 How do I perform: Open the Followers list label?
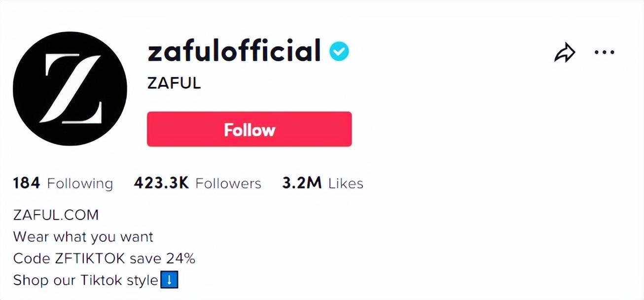[228, 184]
